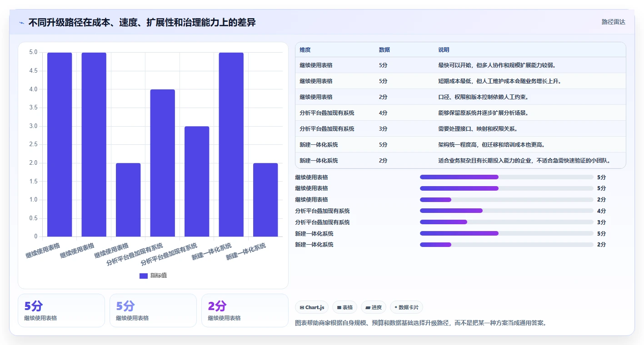
Task: Select the 路径雷达 tag at top right
Action: click(x=614, y=22)
